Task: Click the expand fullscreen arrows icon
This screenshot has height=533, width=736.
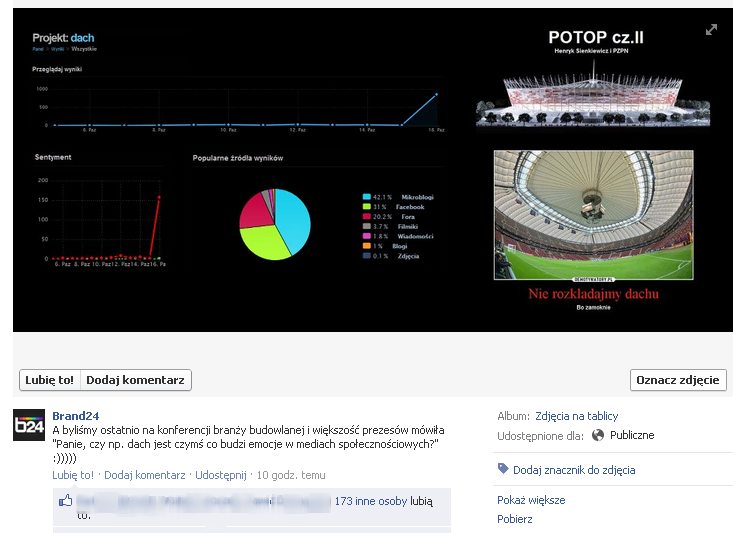Action: pos(712,30)
